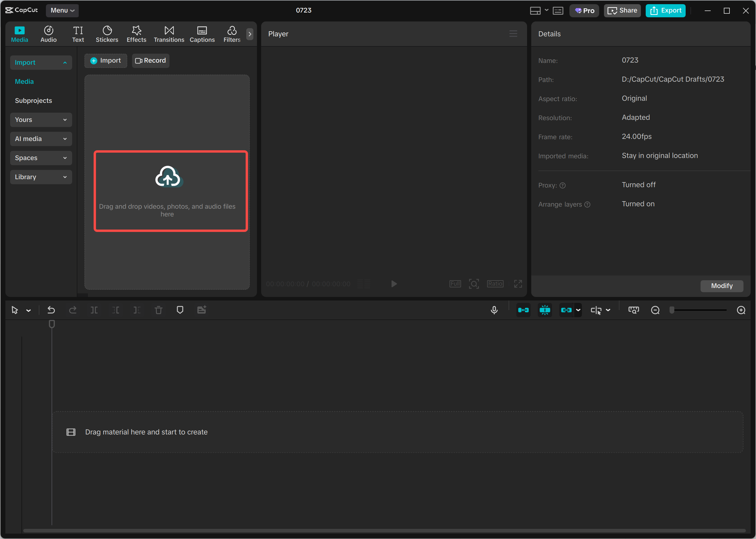Open the Menu dropdown
This screenshot has width=756, height=539.
[62, 10]
